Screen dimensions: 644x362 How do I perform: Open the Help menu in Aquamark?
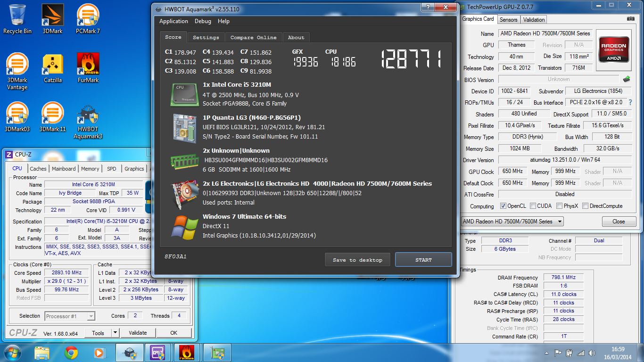223,21
